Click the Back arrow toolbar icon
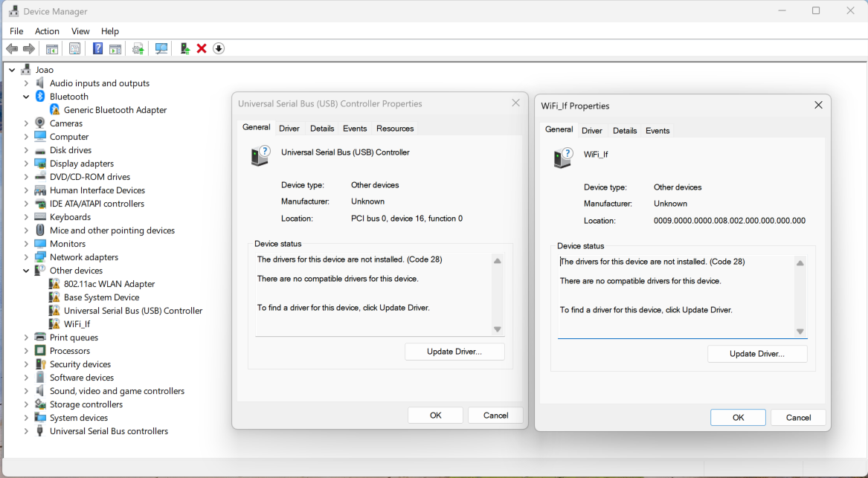This screenshot has height=478, width=868. [12, 48]
